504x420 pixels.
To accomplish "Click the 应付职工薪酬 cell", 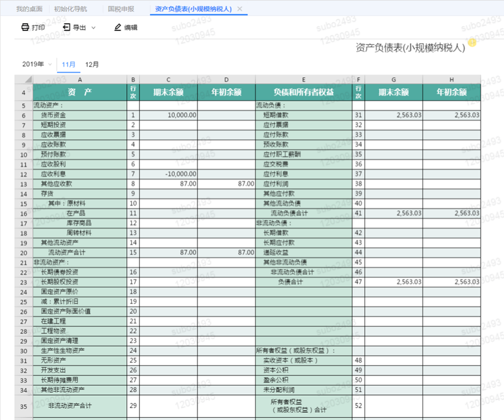I will 304,155.
